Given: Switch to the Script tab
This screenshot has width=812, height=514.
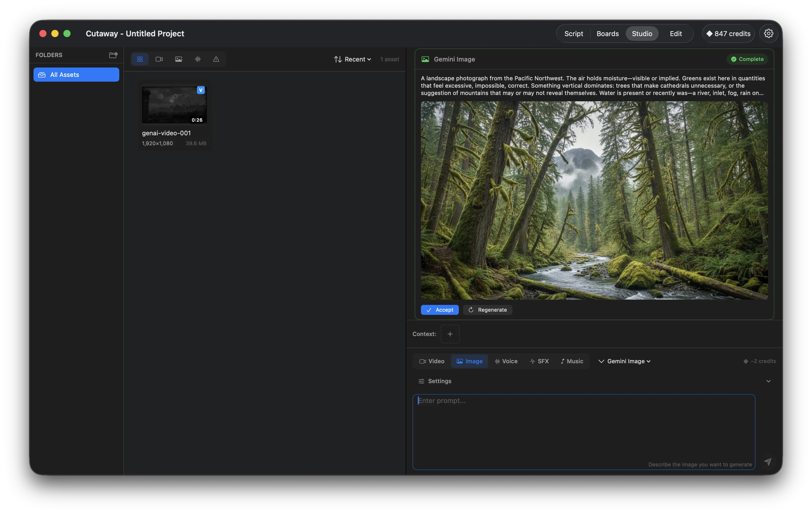Looking at the screenshot, I should tap(573, 33).
